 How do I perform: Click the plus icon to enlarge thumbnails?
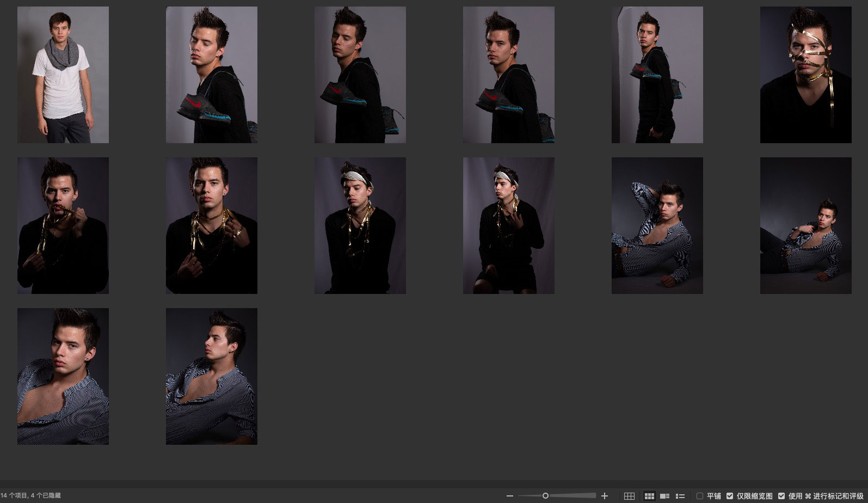click(604, 496)
